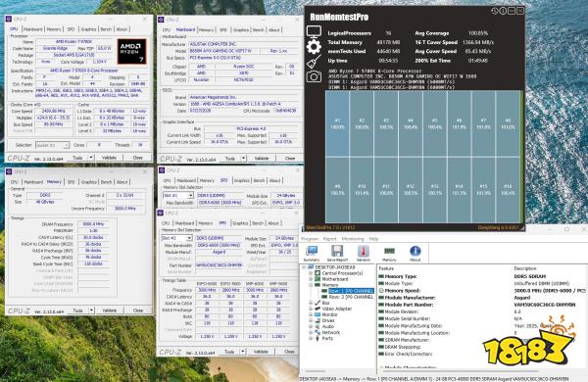The height and width of the screenshot is (382, 588).
Task: Open Graphics tab in CPU-Z Mainboard window
Action: point(241,30)
